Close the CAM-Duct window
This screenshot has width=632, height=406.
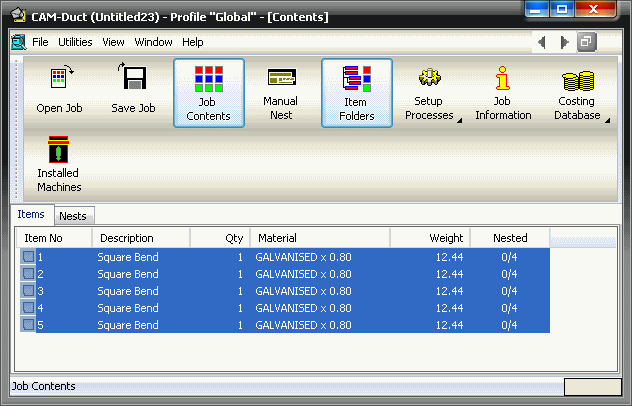coord(595,9)
